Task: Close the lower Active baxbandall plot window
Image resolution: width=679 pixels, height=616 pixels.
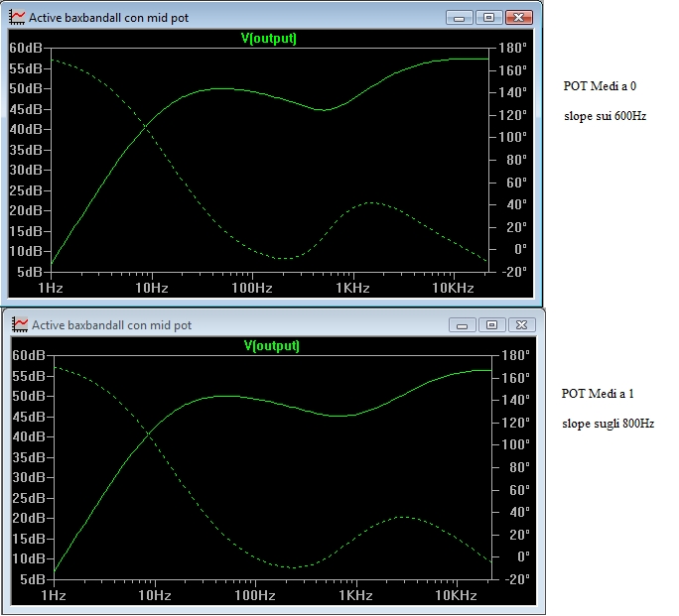Action: coord(521,324)
